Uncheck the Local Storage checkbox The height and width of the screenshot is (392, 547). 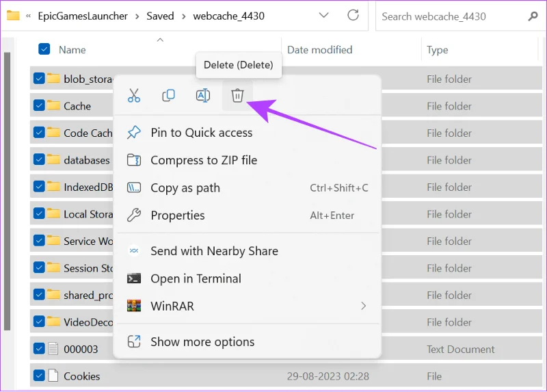click(39, 213)
